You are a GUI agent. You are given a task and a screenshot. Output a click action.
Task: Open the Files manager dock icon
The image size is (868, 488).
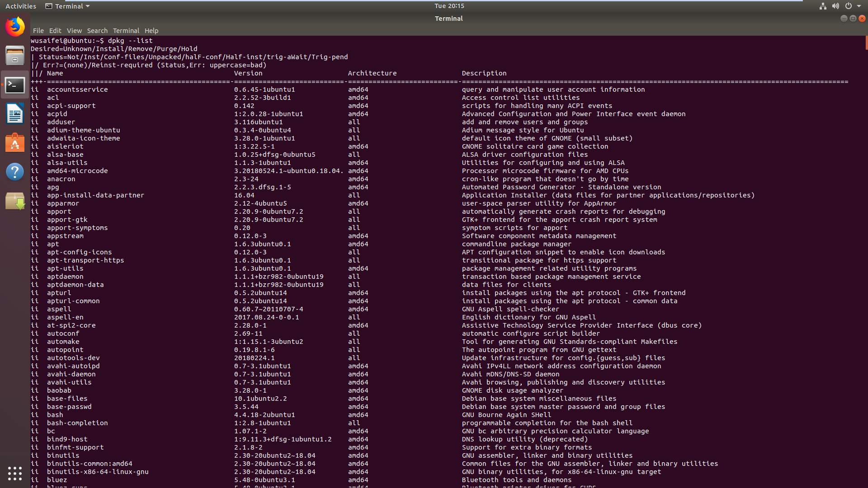click(15, 56)
